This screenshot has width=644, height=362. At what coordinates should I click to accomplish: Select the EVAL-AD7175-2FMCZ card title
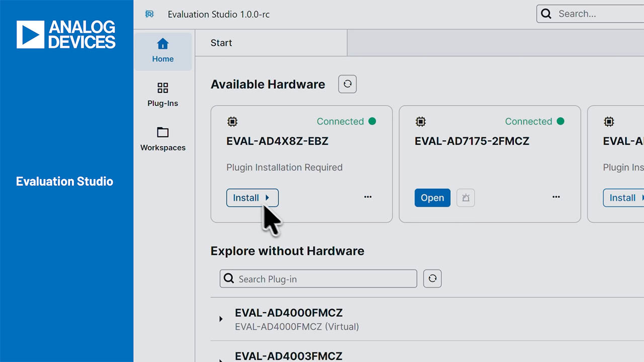(x=472, y=141)
